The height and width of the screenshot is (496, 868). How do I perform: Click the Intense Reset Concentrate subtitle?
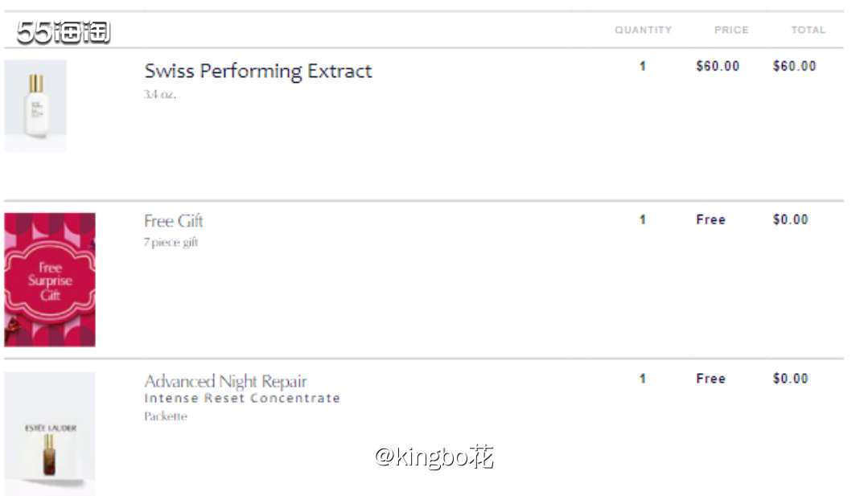click(241, 399)
